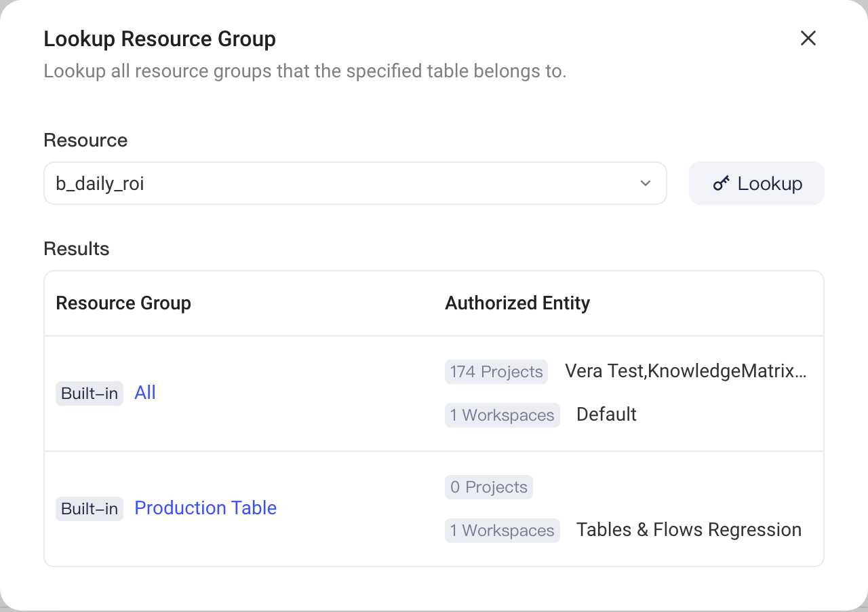868x612 pixels.
Task: Open the Production Table resource group link
Action: click(x=205, y=508)
